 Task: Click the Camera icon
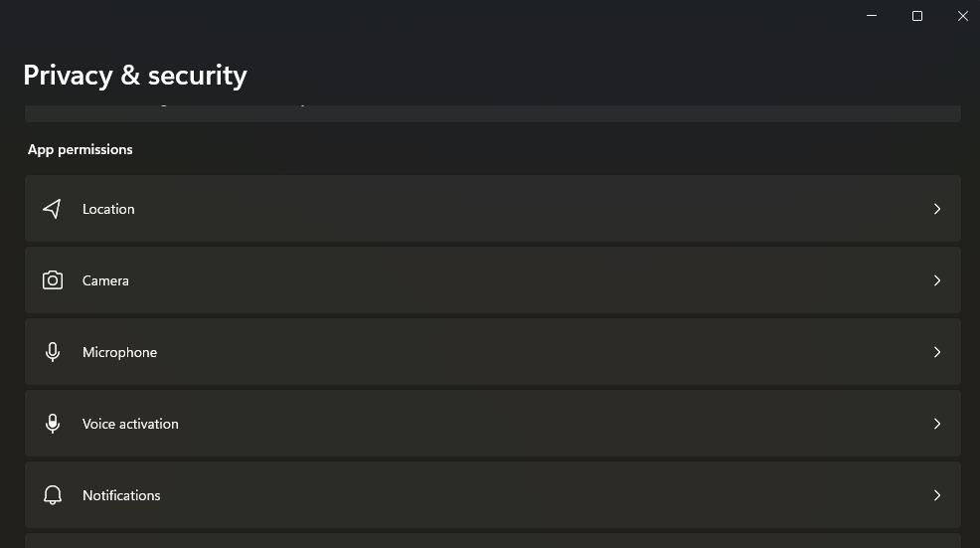(x=53, y=280)
